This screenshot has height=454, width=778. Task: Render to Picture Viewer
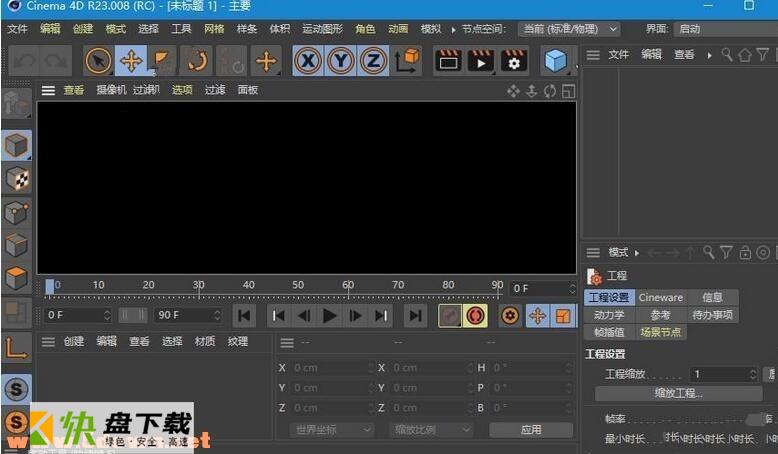point(480,61)
